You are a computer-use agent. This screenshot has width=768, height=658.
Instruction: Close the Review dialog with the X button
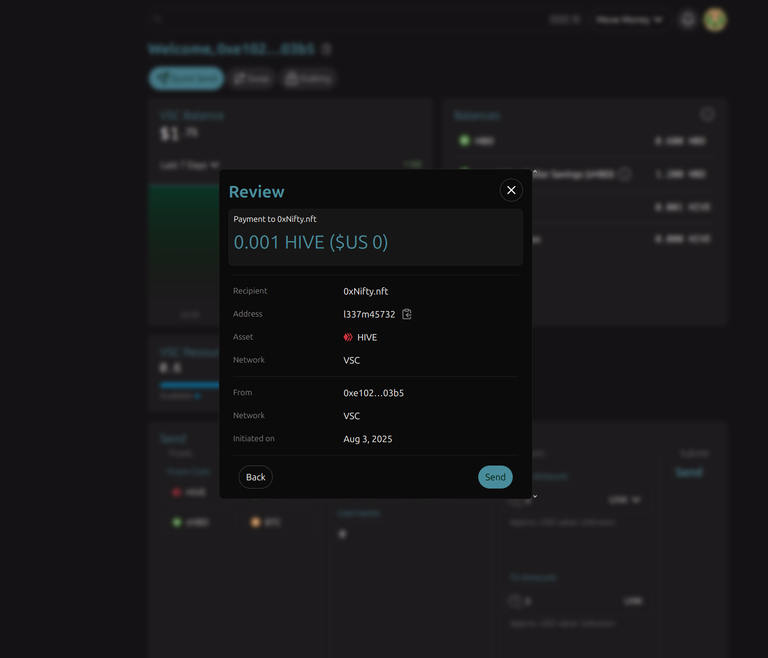click(511, 190)
